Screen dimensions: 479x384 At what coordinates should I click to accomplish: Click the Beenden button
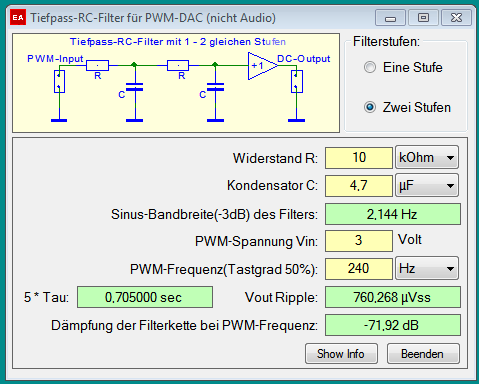pos(423,354)
